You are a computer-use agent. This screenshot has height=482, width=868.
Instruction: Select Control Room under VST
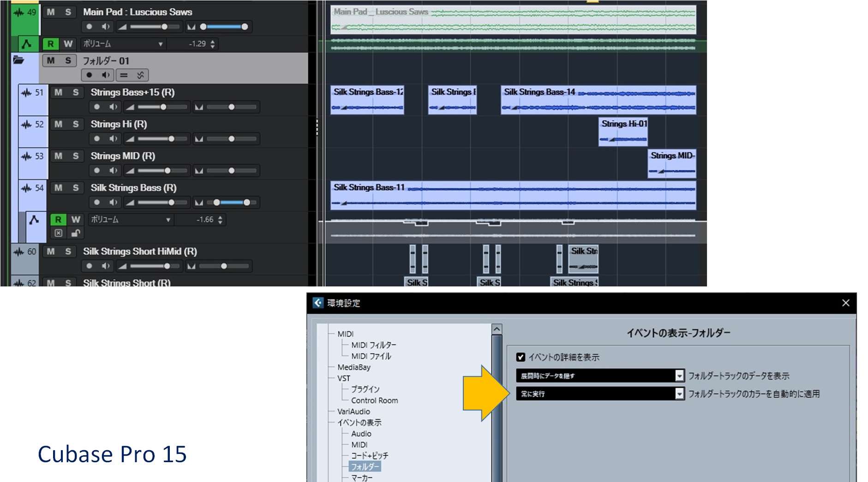point(374,400)
